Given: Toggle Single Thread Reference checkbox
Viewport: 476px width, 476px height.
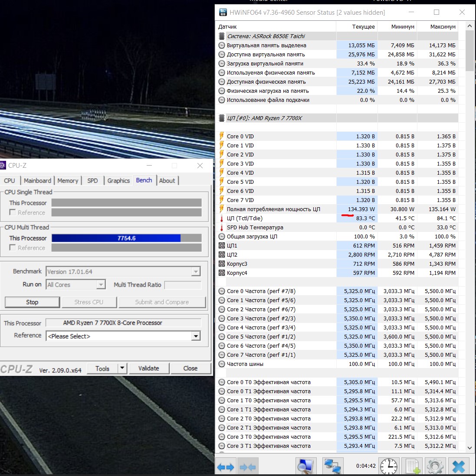Looking at the screenshot, I should pyautogui.click(x=13, y=212).
